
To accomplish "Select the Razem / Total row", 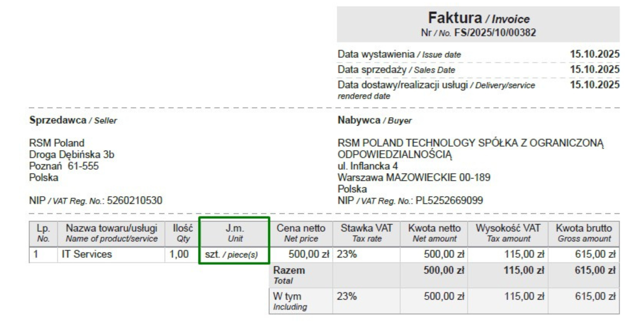I will coord(289,273).
